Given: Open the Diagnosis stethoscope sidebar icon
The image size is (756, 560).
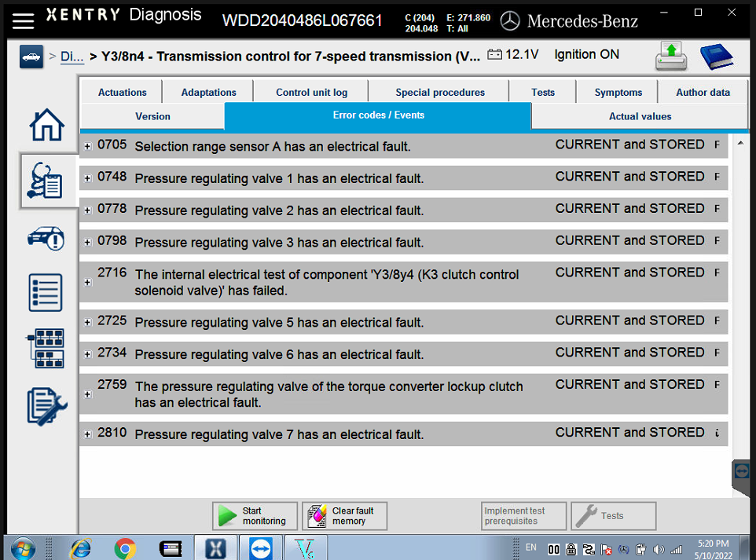Looking at the screenshot, I should [46, 180].
